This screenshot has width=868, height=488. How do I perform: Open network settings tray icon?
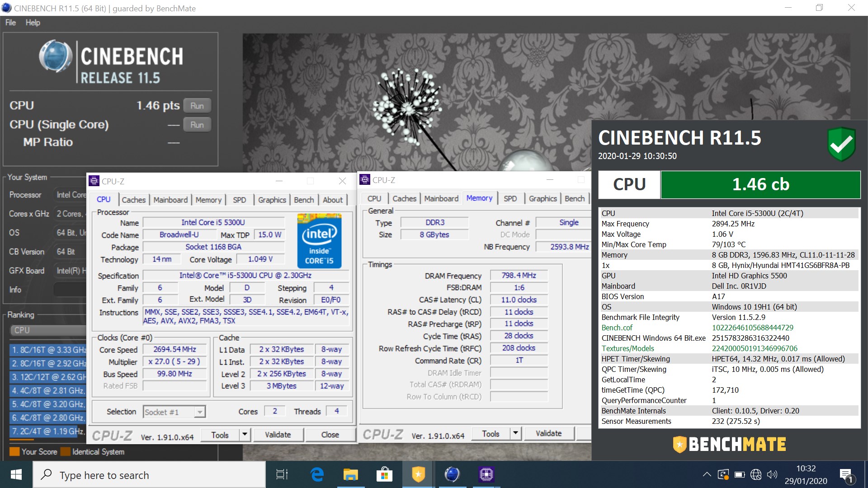(756, 474)
